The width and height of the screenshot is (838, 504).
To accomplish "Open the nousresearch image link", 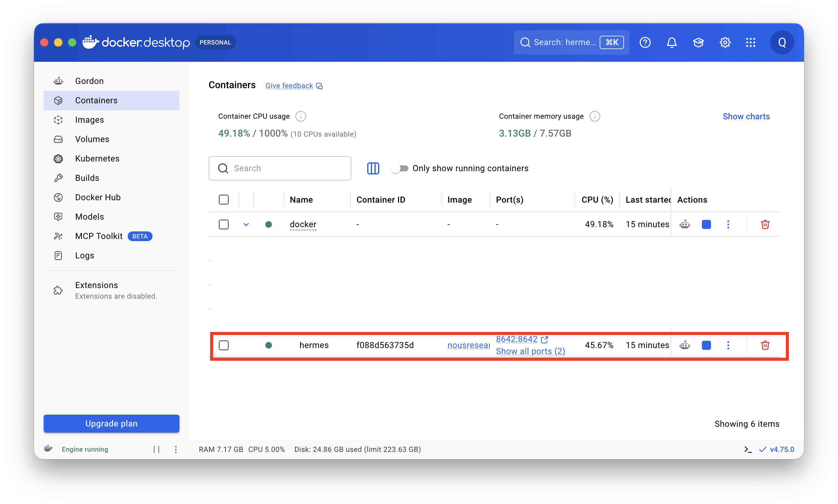I will [468, 345].
